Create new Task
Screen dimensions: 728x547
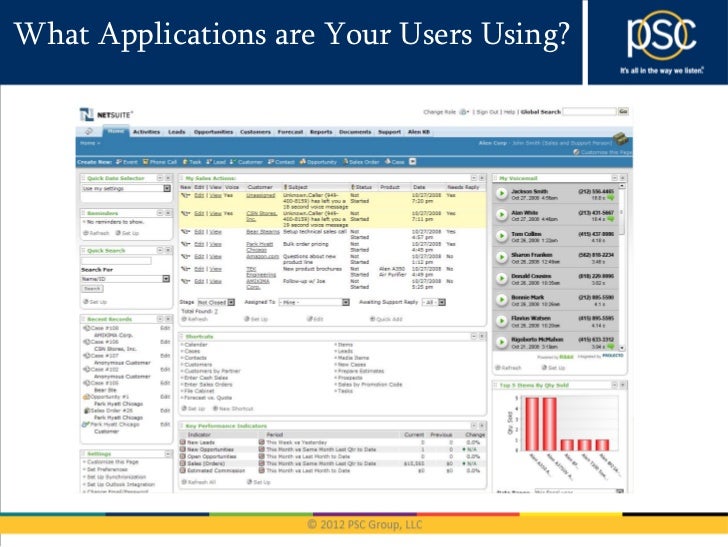pos(192,162)
